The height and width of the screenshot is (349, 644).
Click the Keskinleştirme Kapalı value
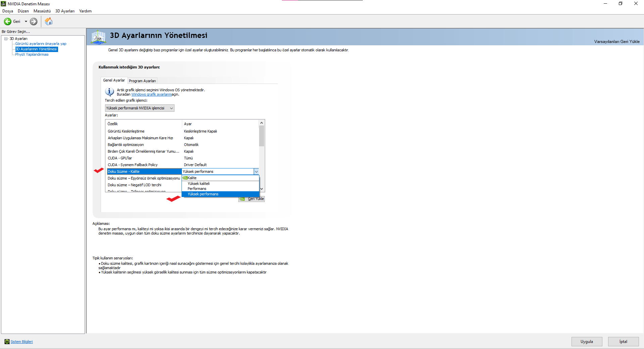point(200,131)
